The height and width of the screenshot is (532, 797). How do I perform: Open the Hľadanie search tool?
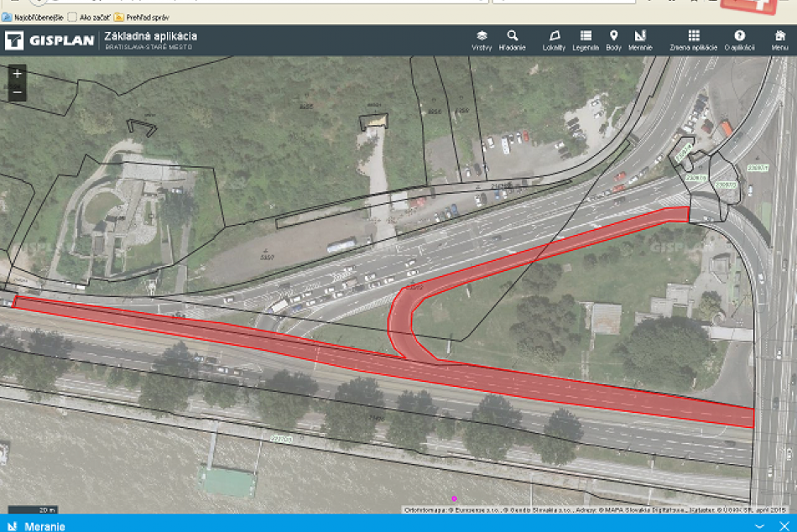(x=512, y=40)
